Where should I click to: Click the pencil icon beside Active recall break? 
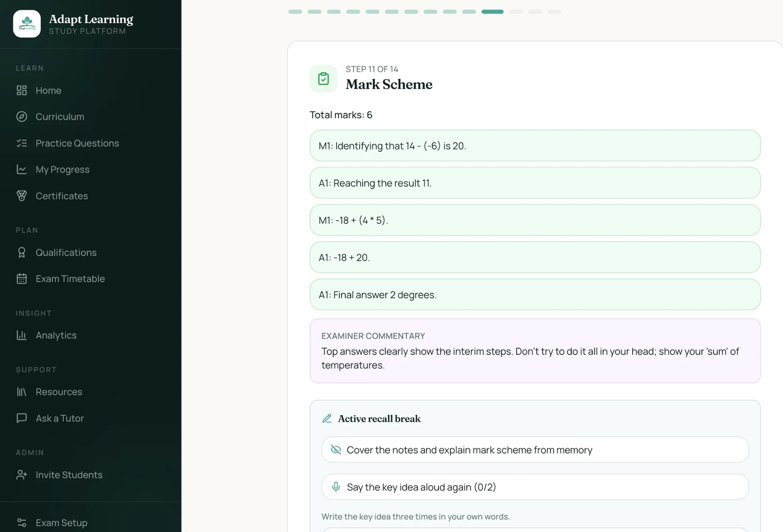coord(327,418)
